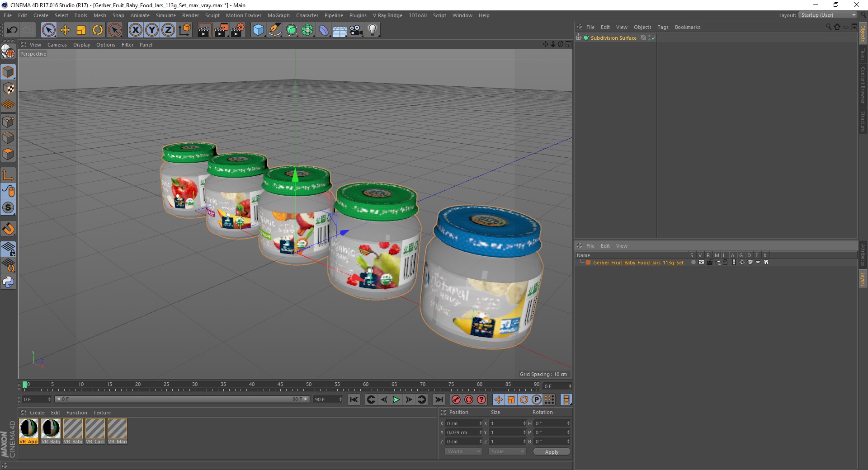Open the Content Browser side tab
This screenshot has height=470, width=868.
coord(863,85)
